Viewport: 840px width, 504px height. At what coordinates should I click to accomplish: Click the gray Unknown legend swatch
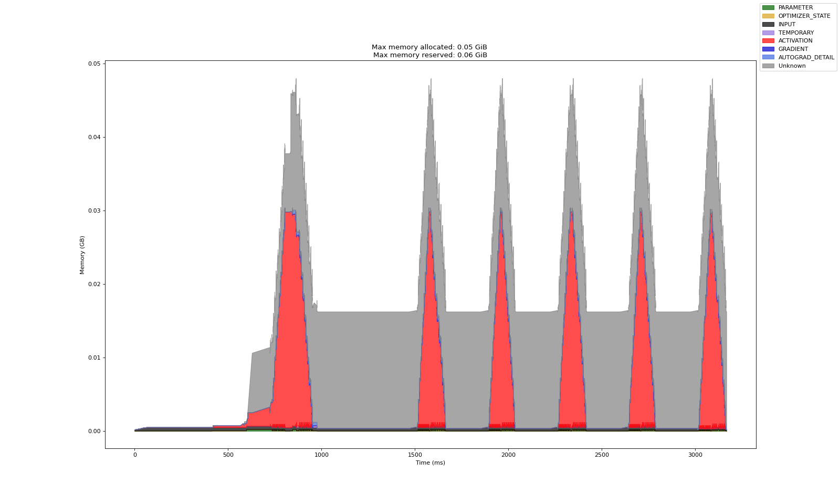click(x=768, y=66)
